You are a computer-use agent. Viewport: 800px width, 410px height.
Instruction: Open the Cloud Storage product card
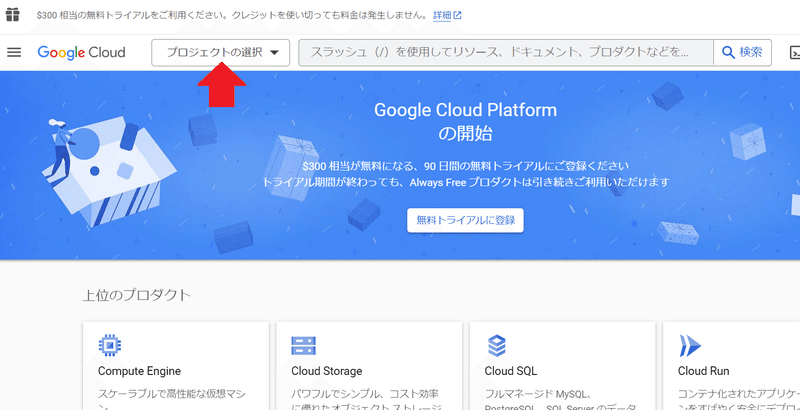coord(369,366)
